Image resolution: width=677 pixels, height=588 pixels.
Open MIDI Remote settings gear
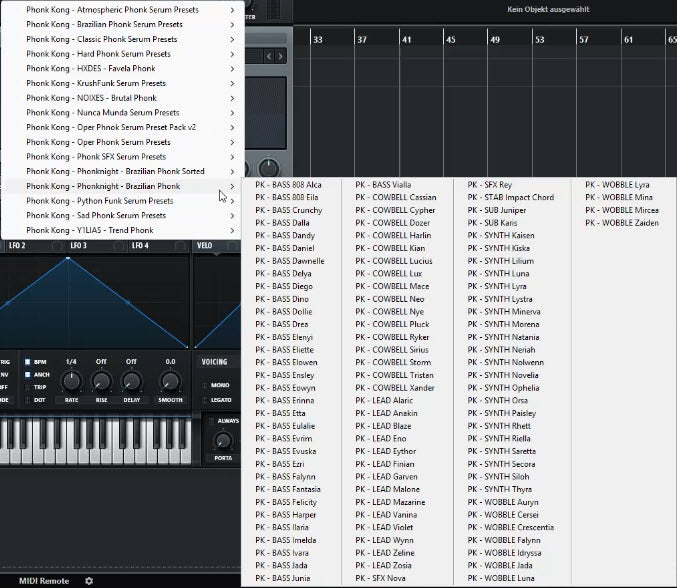[88, 580]
